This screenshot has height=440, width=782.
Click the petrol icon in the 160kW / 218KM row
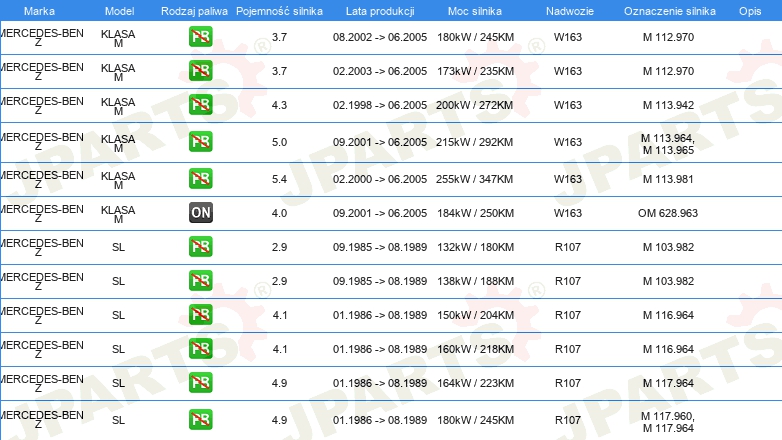200,348
